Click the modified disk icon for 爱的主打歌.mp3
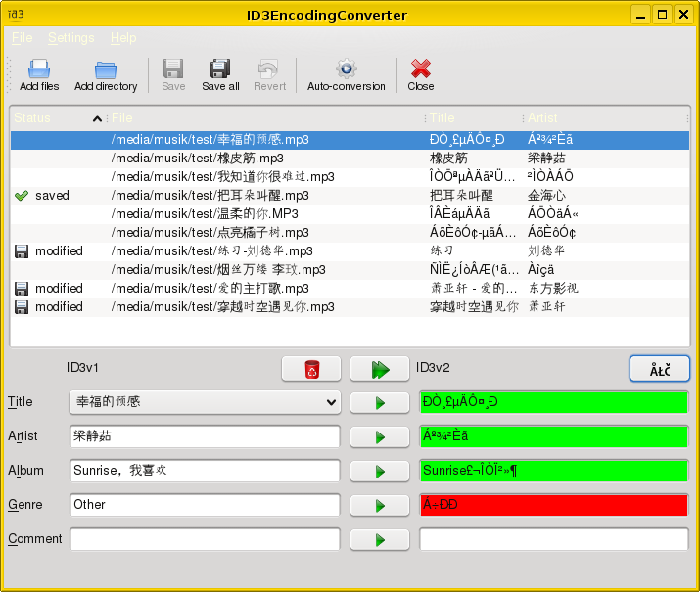The width and height of the screenshot is (700, 592). coord(22,289)
